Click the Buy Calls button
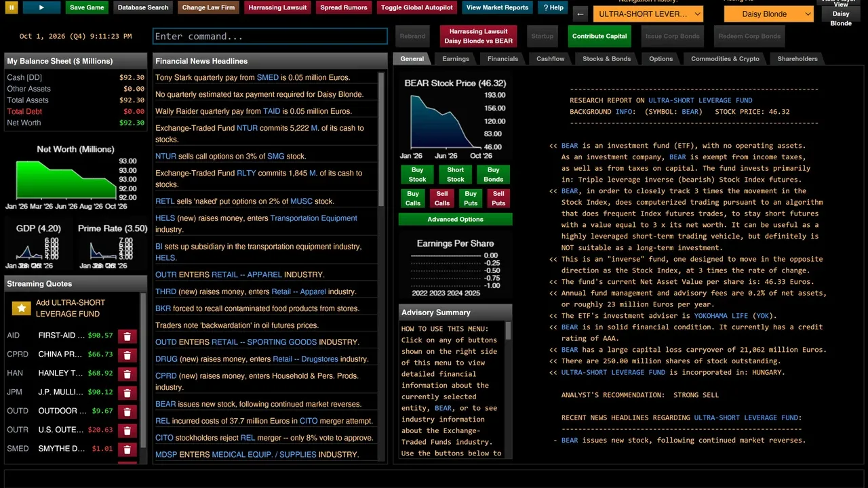Image resolution: width=868 pixels, height=488 pixels. click(412, 199)
